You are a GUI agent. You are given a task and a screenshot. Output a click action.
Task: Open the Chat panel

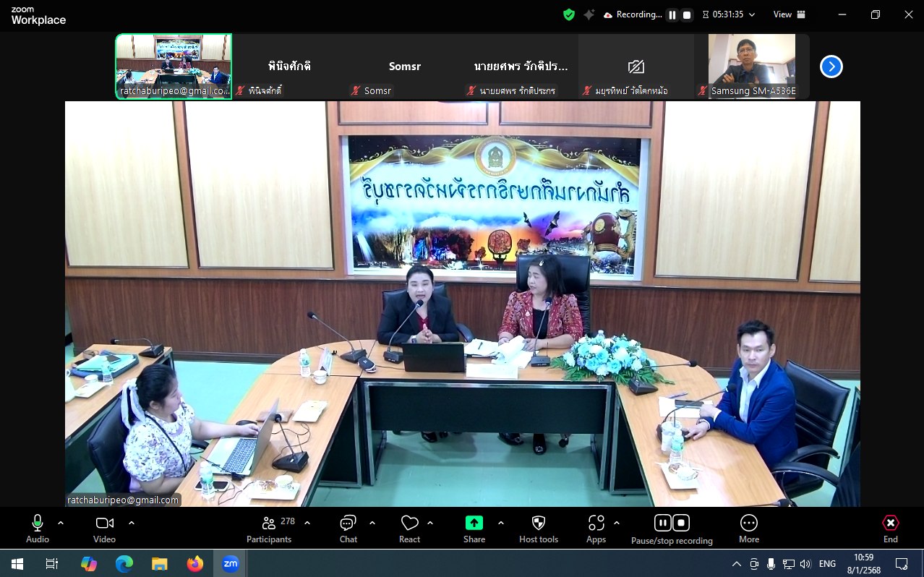pos(348,529)
